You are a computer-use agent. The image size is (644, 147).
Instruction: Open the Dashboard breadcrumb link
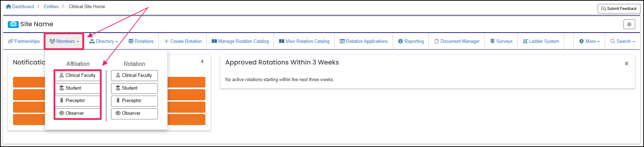click(x=23, y=6)
